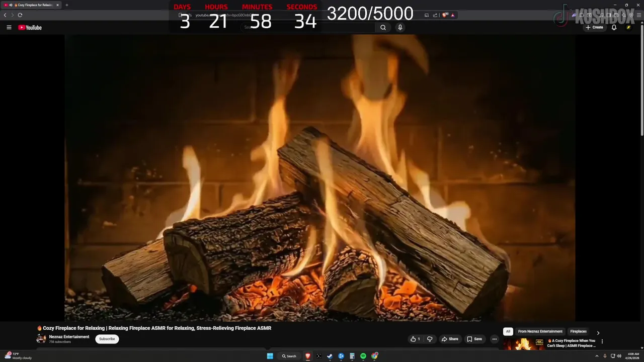Viewport: 644px width, 362px height.
Task: Open the suggested video's three-dot options
Action: point(602,341)
